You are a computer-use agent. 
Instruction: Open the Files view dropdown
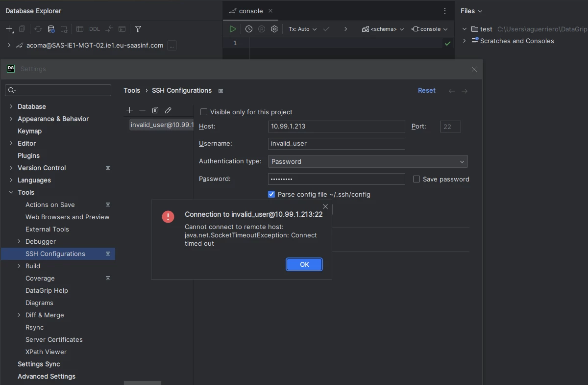tap(471, 11)
